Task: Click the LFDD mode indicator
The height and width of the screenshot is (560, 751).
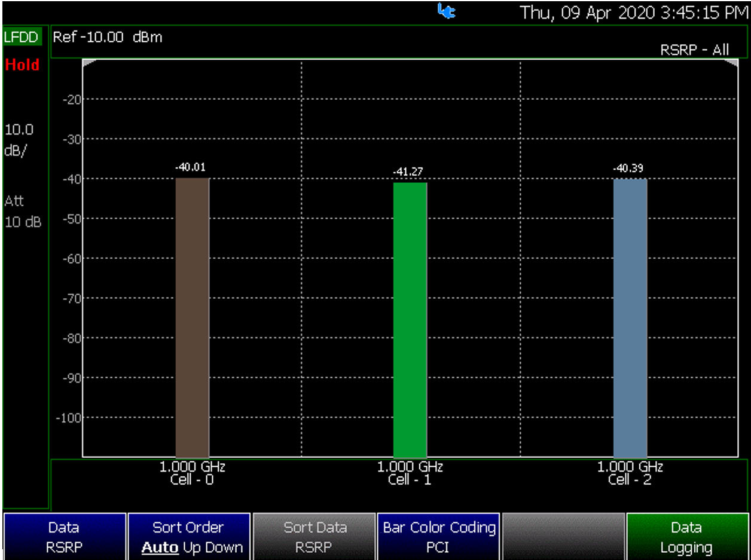Action: click(21, 37)
